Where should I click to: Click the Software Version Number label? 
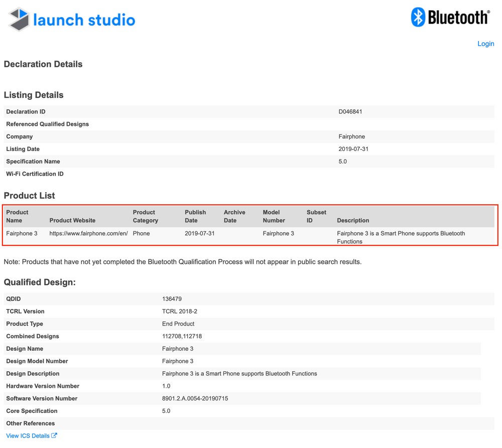click(42, 399)
